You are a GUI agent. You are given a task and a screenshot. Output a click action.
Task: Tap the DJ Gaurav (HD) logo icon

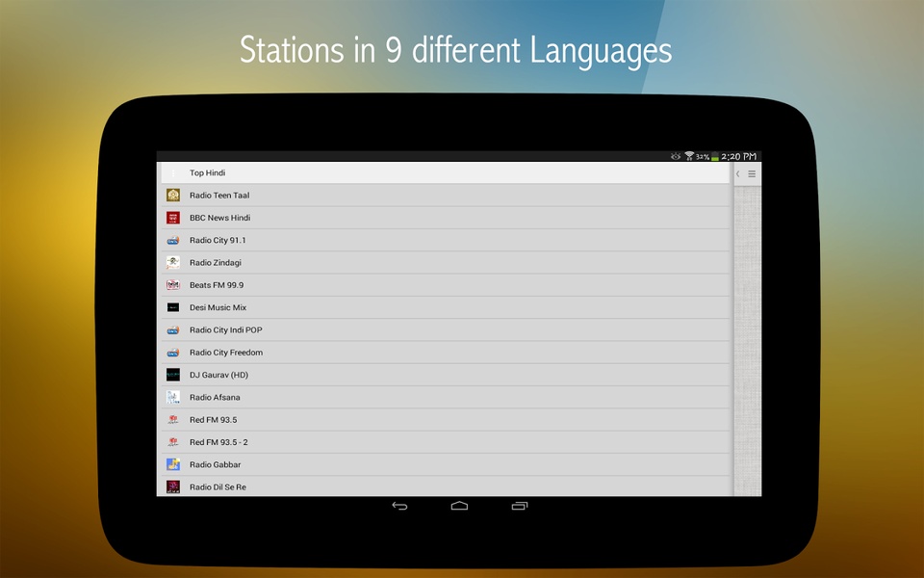coord(172,375)
